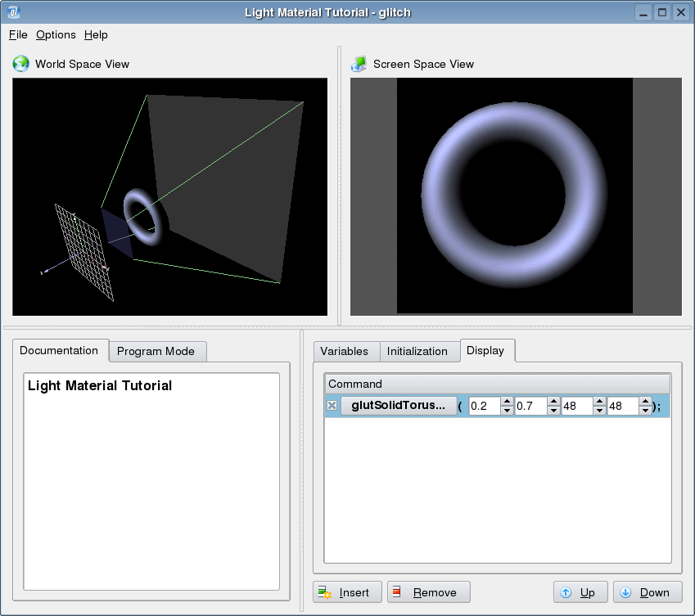Image resolution: width=695 pixels, height=616 pixels.
Task: Open the glutSolidTorus command selector
Action: [x=399, y=406]
